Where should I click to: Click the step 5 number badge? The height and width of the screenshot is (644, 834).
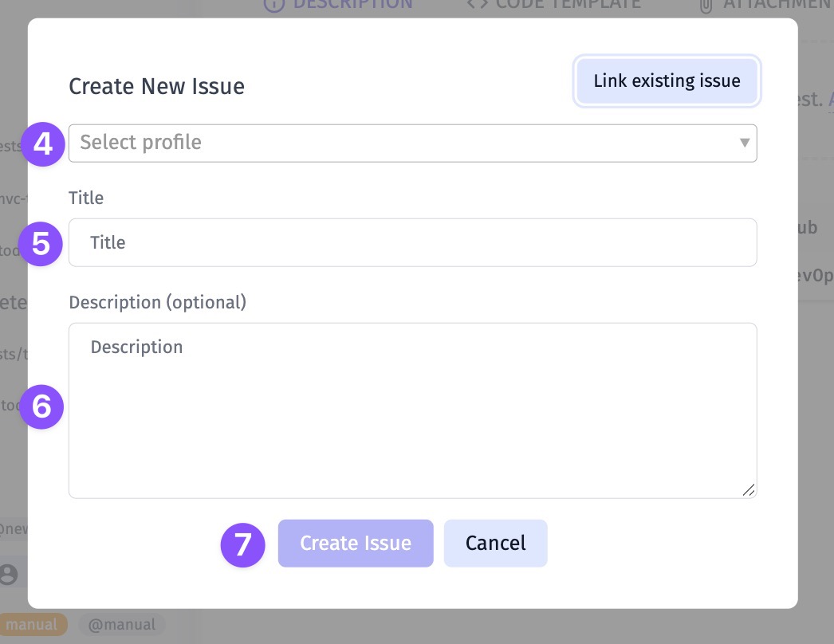click(x=41, y=243)
